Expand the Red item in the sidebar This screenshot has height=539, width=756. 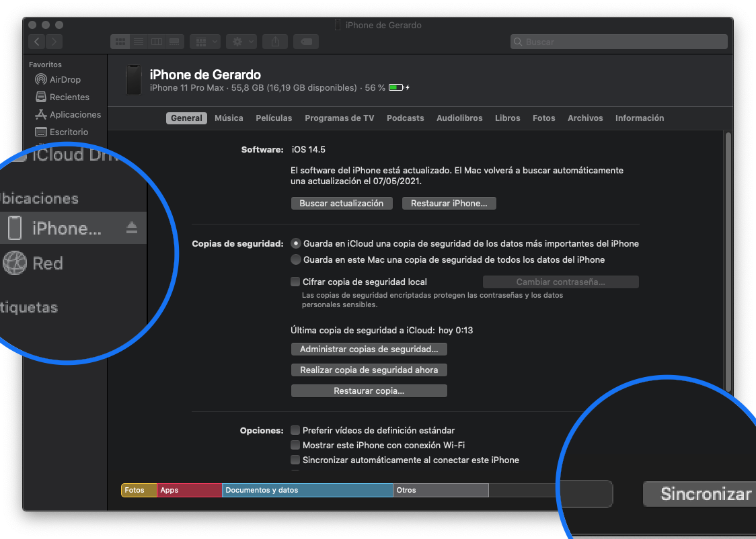pyautogui.click(x=47, y=263)
